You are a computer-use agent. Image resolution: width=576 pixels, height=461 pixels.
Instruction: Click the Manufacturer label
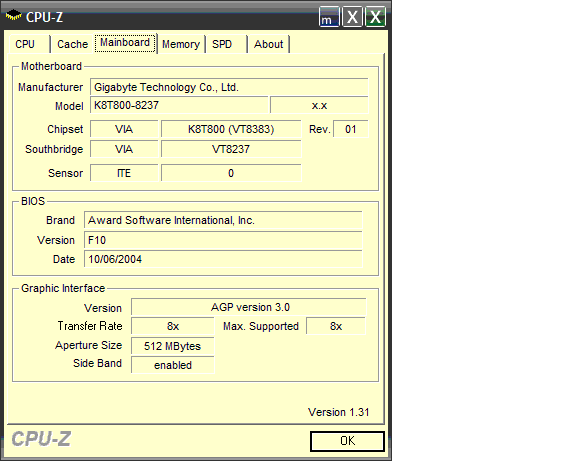click(50, 87)
